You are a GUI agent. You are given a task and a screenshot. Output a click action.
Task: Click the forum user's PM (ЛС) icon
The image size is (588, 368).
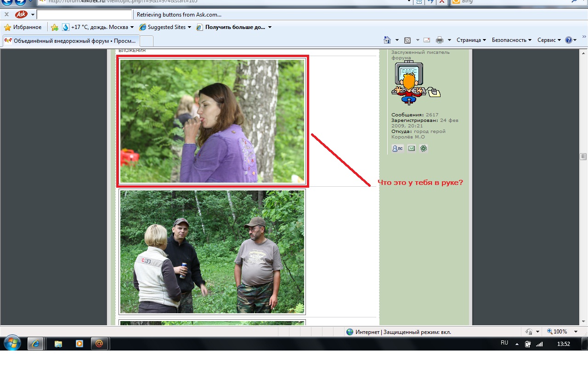pyautogui.click(x=397, y=148)
